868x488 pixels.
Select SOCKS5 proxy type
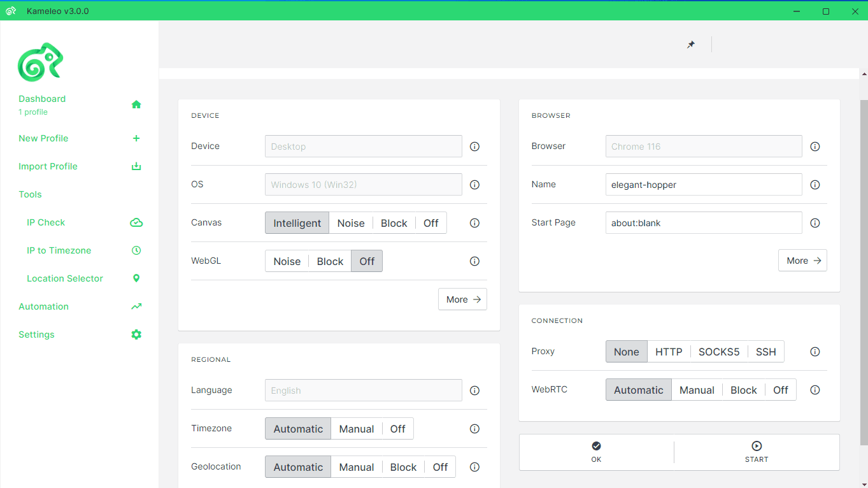click(x=719, y=352)
